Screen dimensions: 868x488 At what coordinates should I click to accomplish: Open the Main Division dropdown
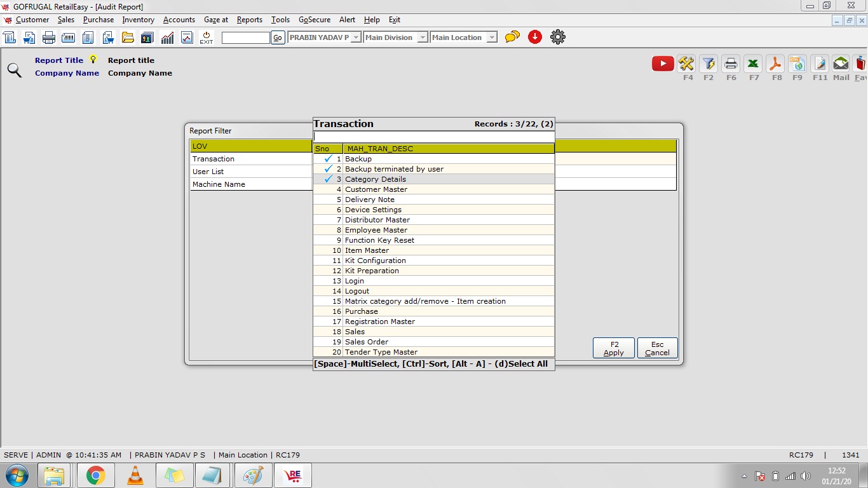click(x=423, y=37)
